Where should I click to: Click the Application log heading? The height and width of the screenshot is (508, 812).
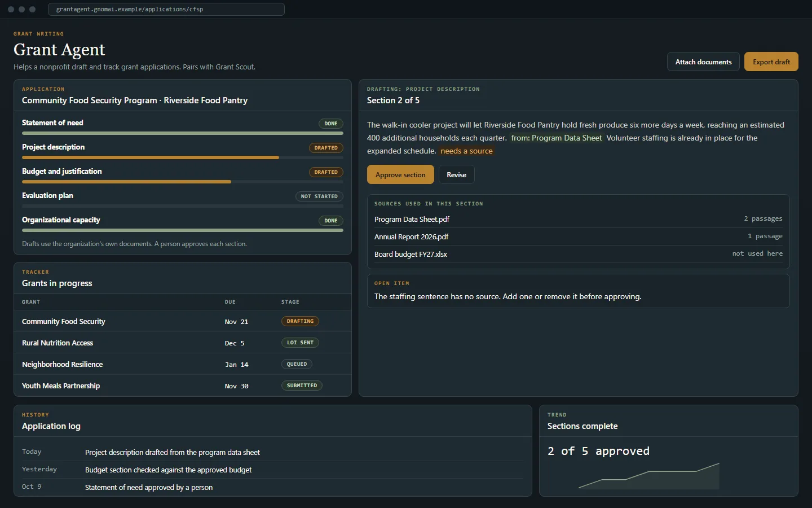click(x=51, y=426)
